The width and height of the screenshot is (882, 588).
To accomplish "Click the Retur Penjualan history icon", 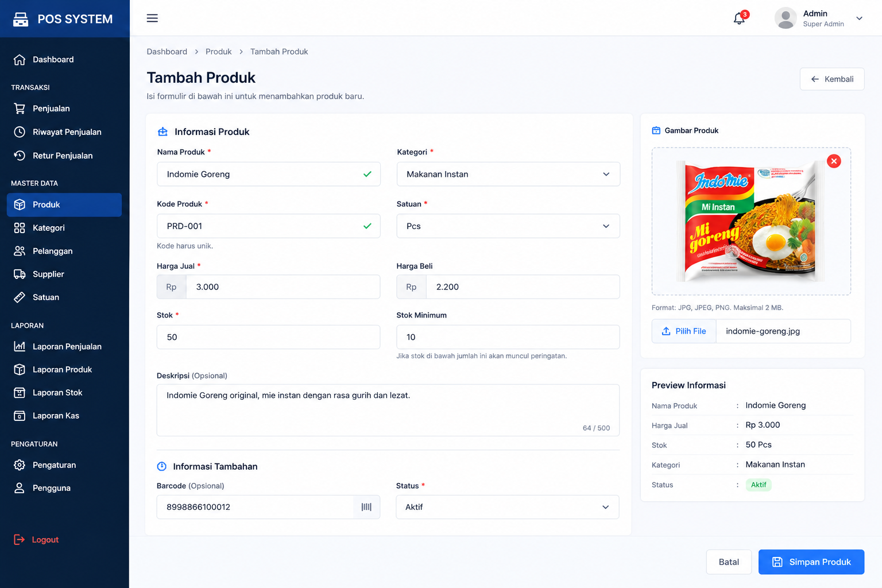I will coord(20,156).
